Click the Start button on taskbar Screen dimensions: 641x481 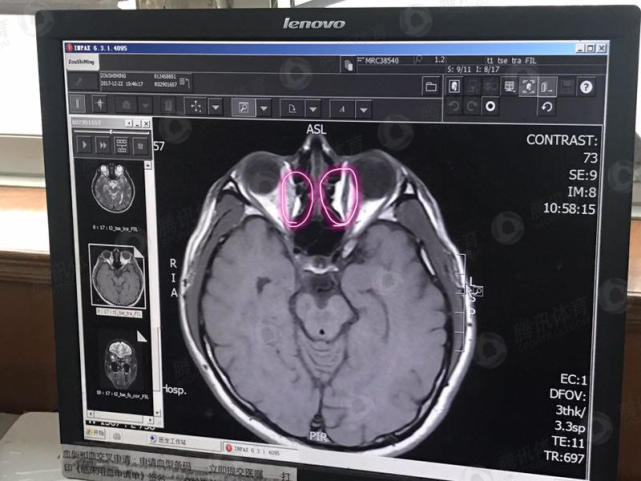click(95, 434)
